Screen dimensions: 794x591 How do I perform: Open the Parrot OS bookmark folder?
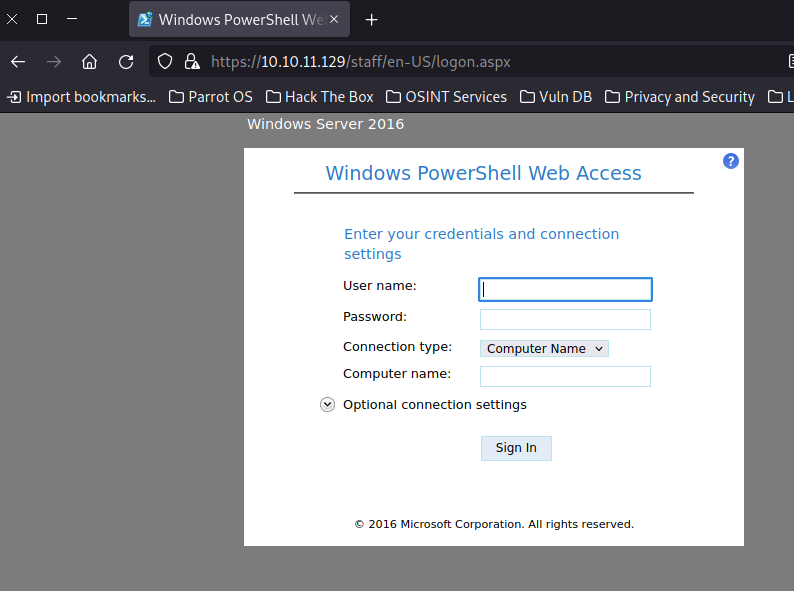[210, 97]
